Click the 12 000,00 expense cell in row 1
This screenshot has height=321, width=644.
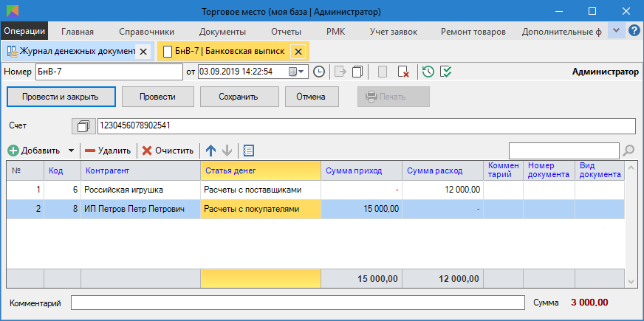click(x=443, y=190)
